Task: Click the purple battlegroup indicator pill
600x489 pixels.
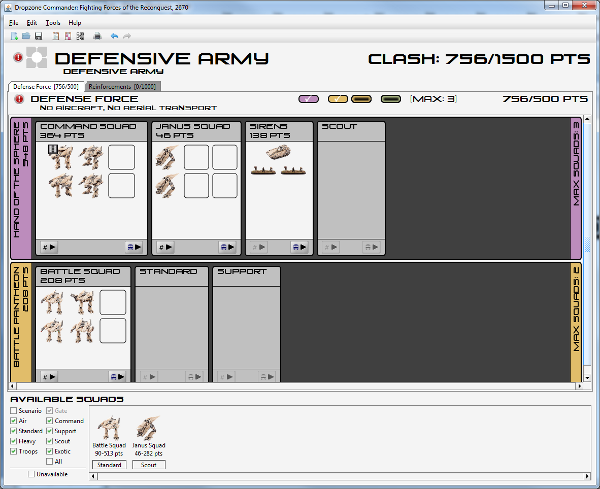Action: (308, 99)
